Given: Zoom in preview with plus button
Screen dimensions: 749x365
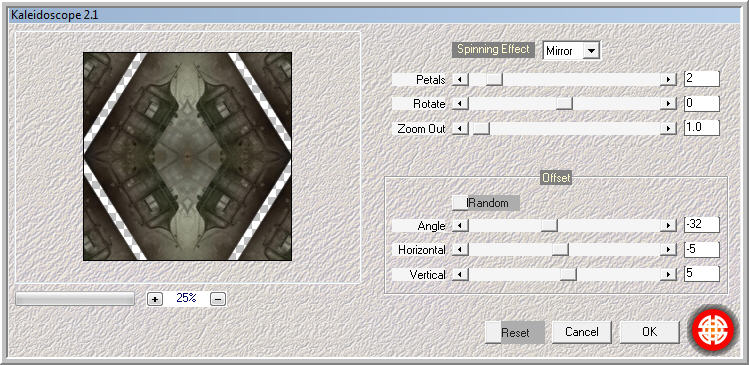Looking at the screenshot, I should [x=154, y=299].
